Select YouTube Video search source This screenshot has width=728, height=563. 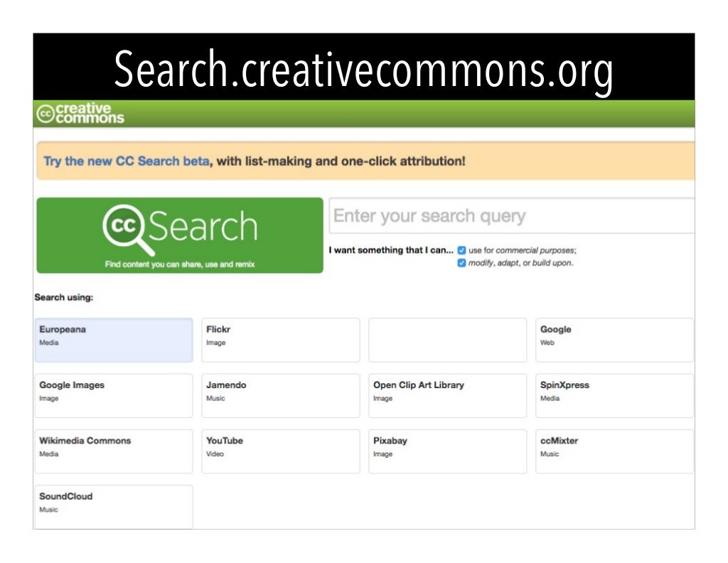(280, 451)
